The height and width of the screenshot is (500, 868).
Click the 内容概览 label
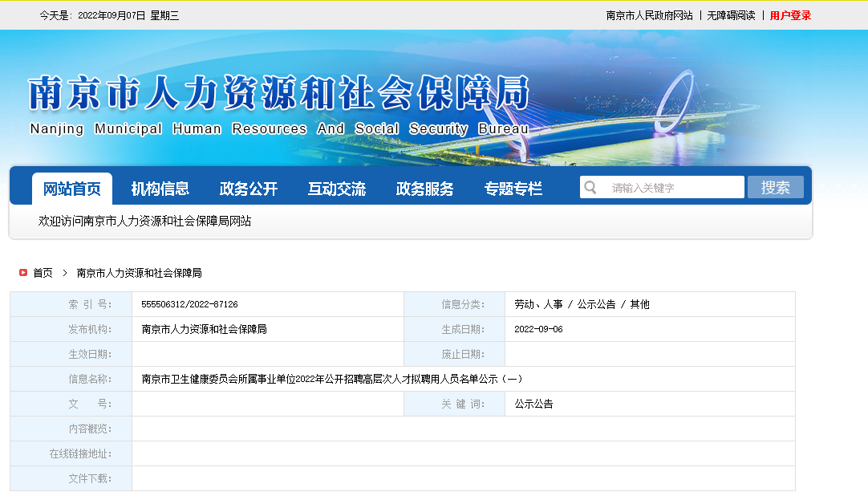click(x=90, y=429)
